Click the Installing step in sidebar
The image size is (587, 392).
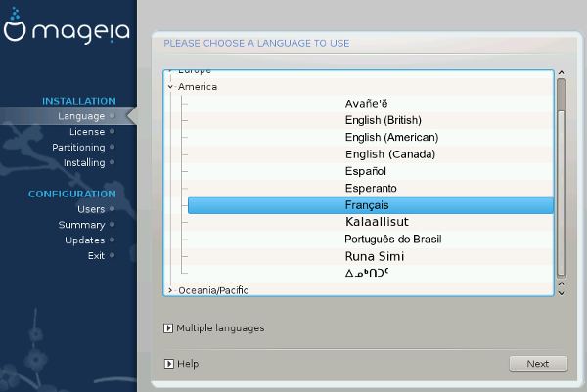[84, 162]
